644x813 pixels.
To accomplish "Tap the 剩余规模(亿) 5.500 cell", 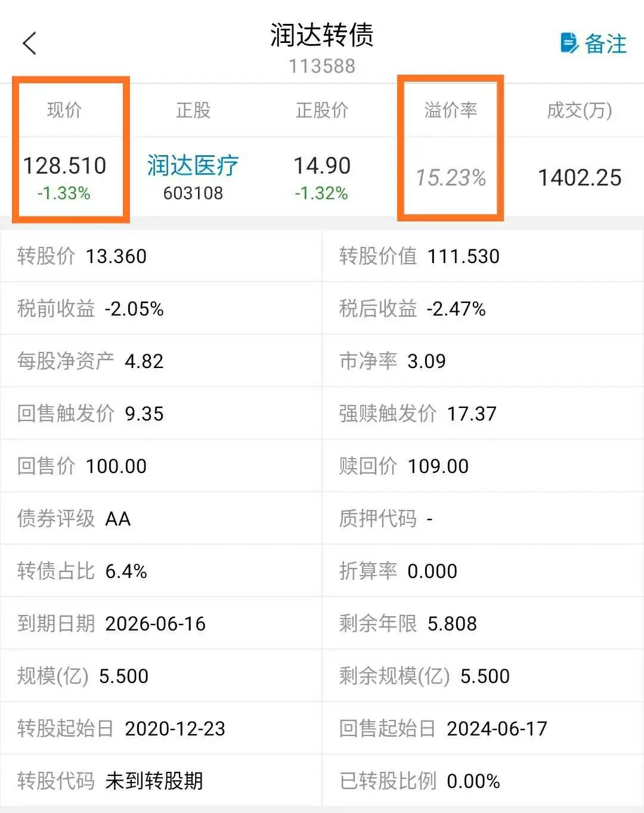I will (x=483, y=676).
